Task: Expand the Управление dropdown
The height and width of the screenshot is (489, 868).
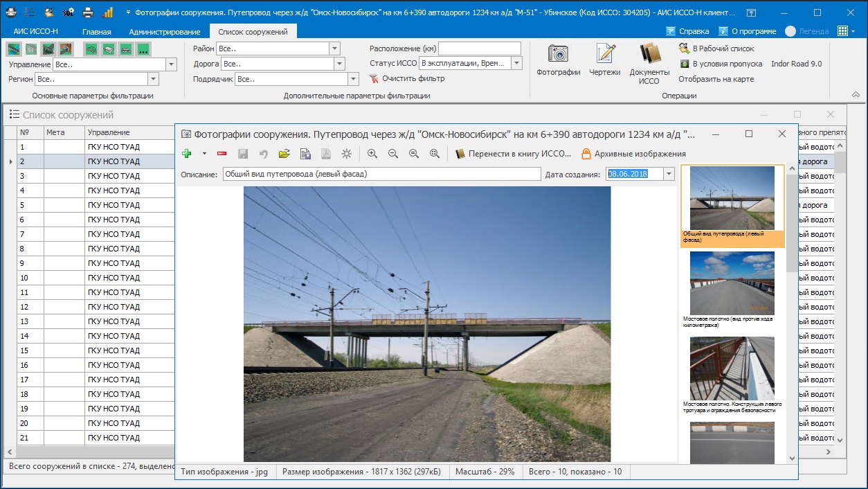Action: coord(172,64)
